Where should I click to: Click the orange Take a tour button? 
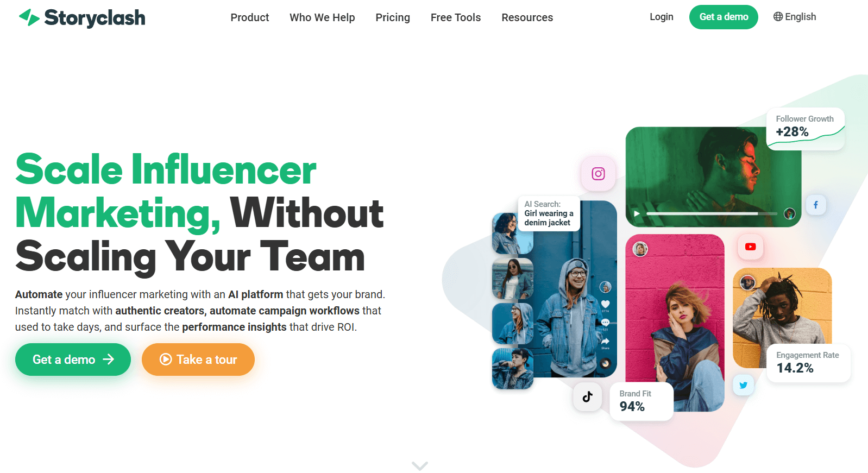[x=198, y=360]
